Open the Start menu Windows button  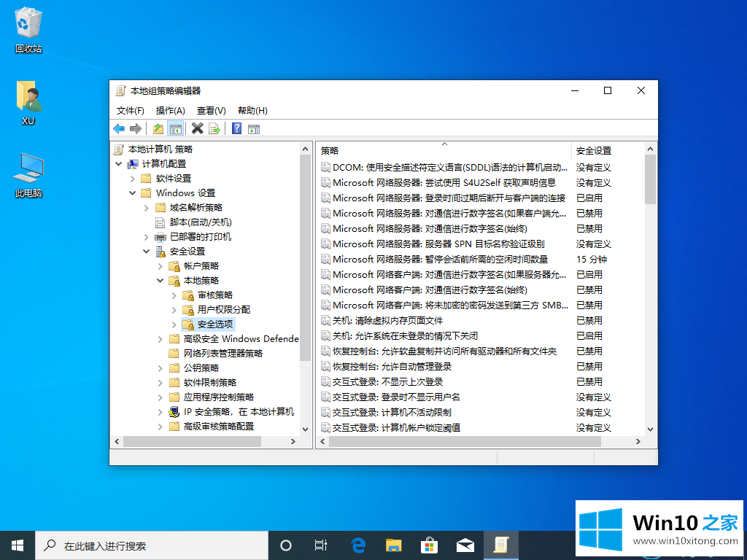[18, 545]
